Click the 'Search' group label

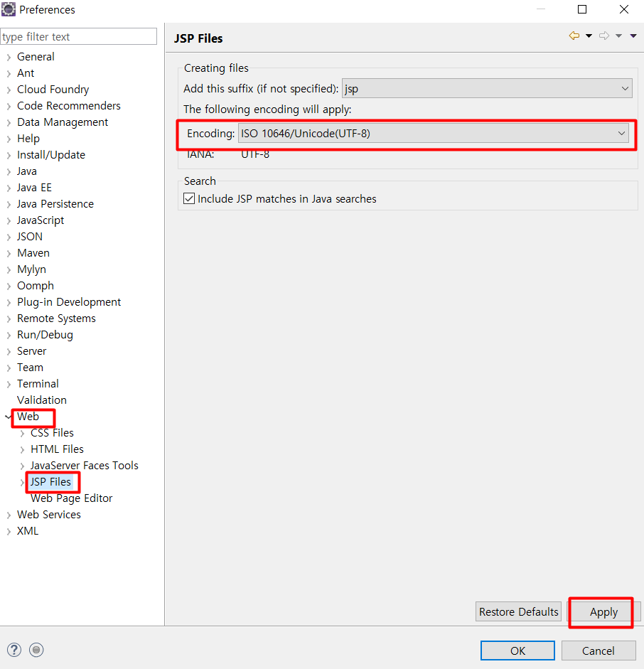[200, 181]
